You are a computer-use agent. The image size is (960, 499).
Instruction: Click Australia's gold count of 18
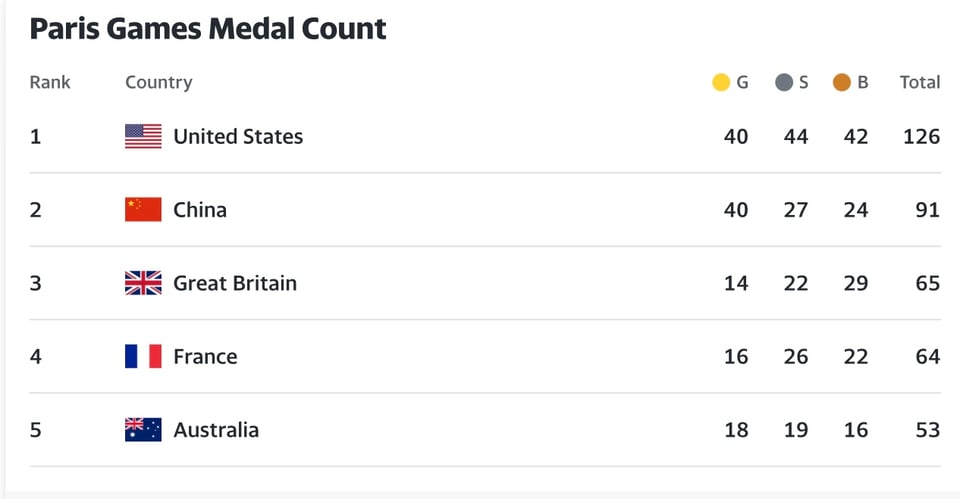pyautogui.click(x=736, y=430)
